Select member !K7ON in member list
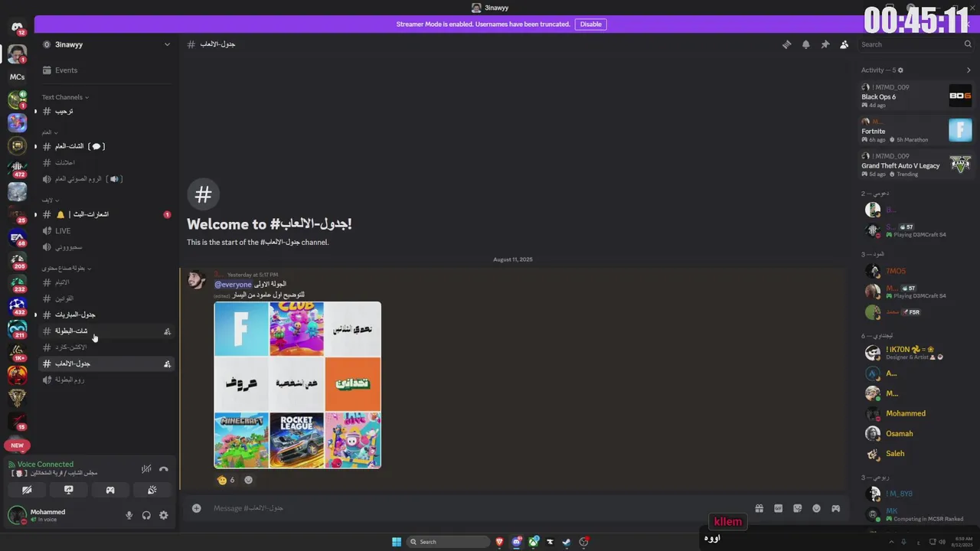 click(916, 353)
